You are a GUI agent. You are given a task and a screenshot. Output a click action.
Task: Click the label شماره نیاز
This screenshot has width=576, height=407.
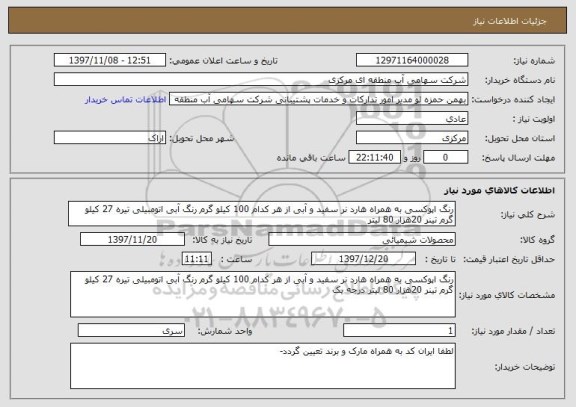point(534,61)
